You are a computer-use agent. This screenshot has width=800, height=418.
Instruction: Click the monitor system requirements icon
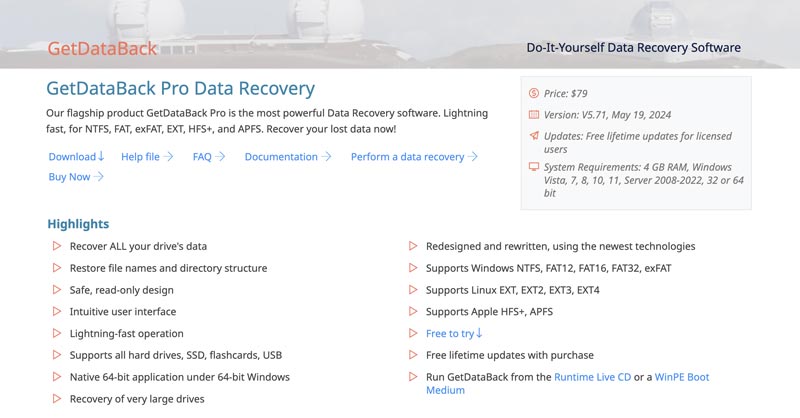point(534,166)
